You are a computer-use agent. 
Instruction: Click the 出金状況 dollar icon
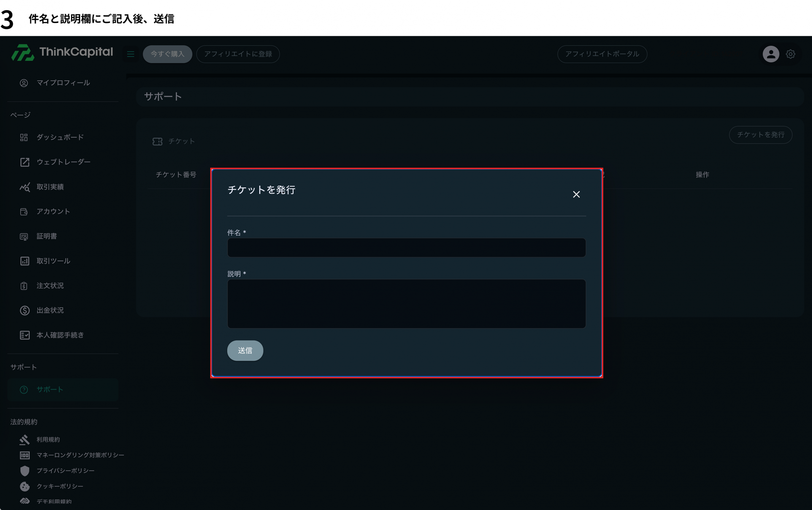click(25, 311)
